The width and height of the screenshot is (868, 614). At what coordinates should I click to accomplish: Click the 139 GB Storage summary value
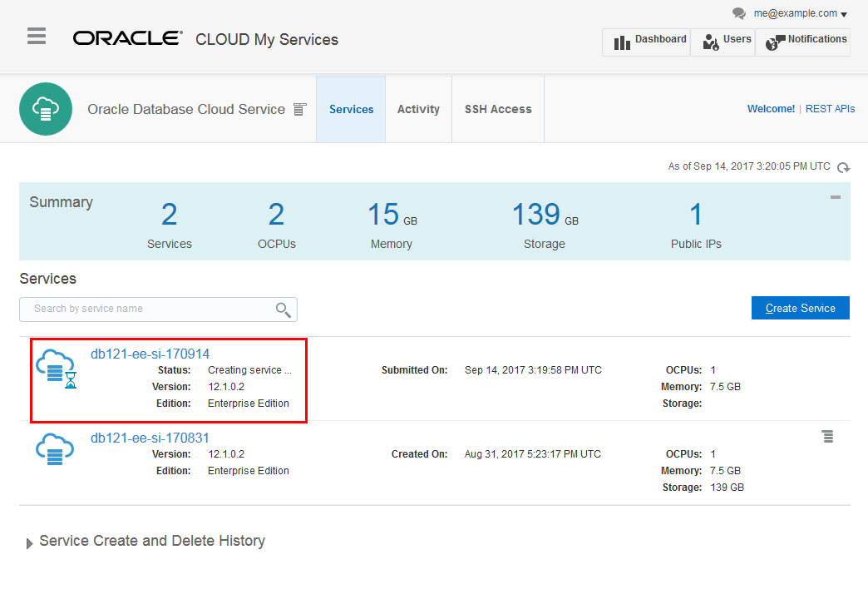click(x=545, y=215)
